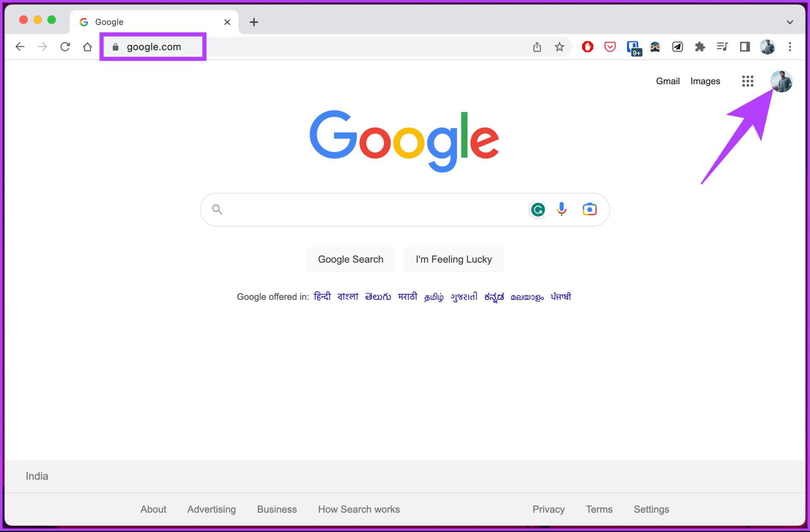This screenshot has height=532, width=810.
Task: Open the Google account avatar on the page
Action: 781,81
